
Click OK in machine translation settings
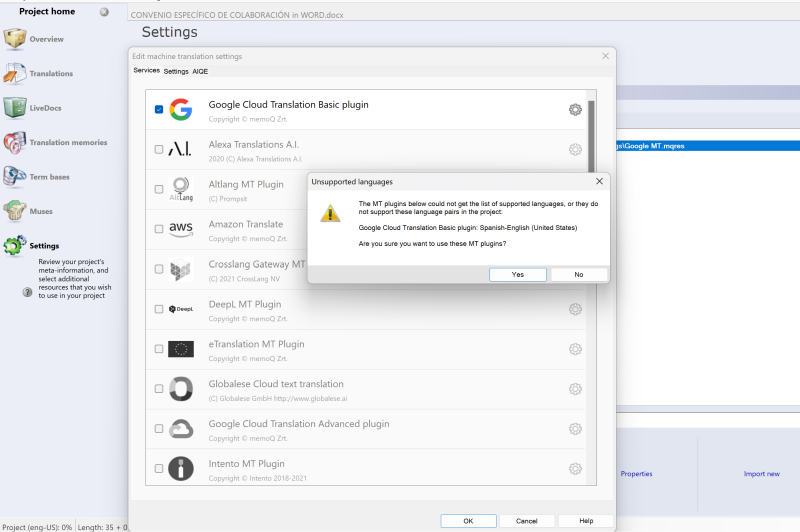(x=468, y=521)
